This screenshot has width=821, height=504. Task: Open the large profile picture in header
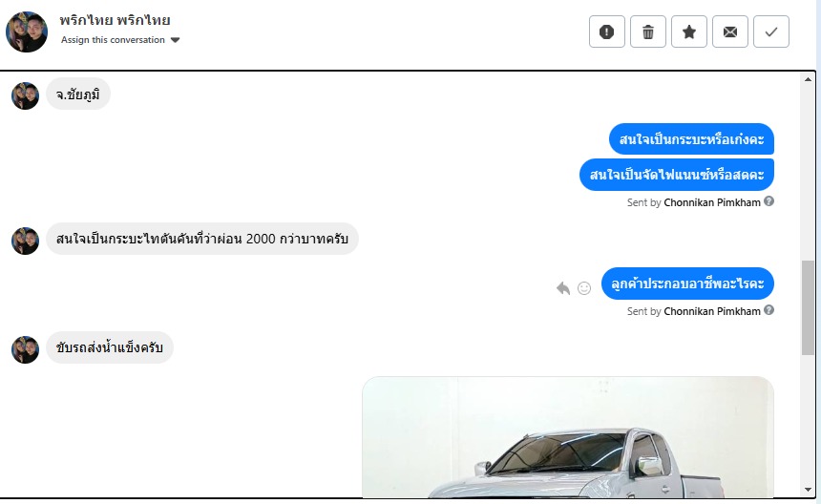(x=27, y=31)
